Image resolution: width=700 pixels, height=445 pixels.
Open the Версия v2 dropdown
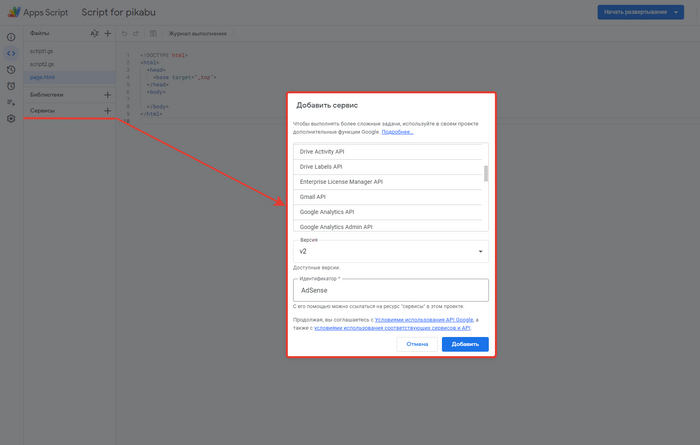(x=391, y=252)
